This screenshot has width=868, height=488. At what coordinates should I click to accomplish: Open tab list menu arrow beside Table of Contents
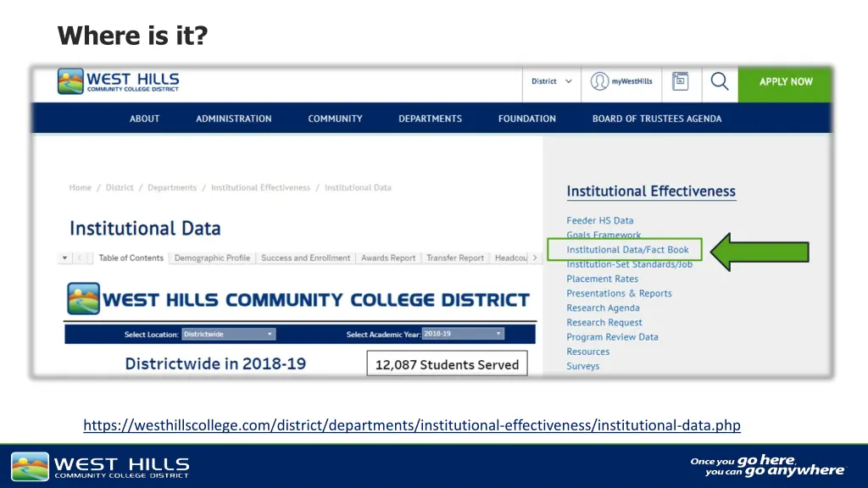pos(64,258)
